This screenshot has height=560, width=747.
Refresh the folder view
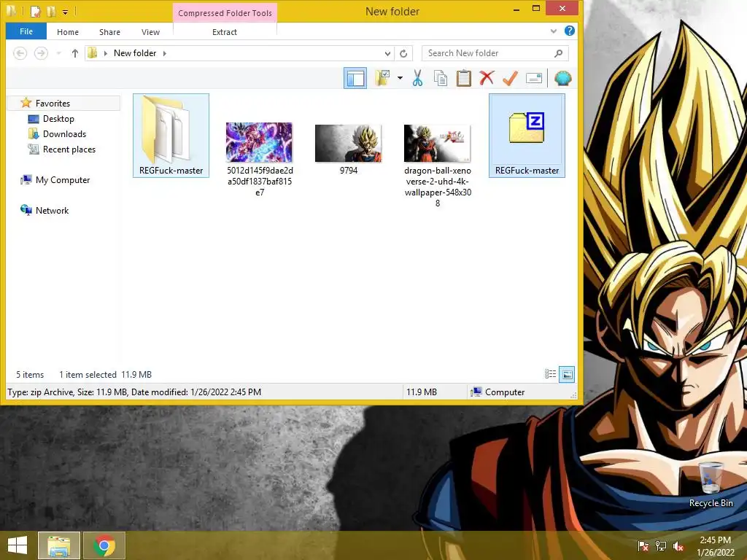click(403, 53)
